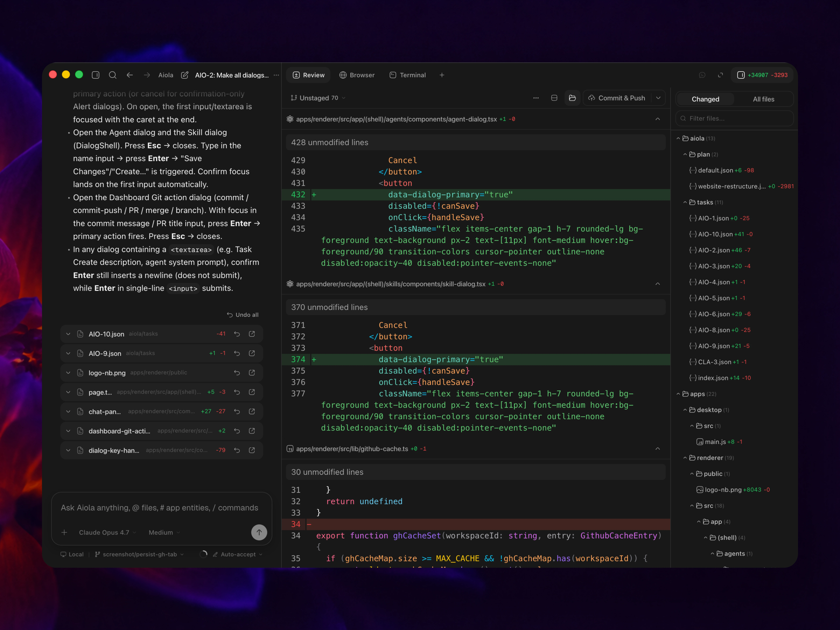Select CLA-3.json in the file tree
Viewport: 840px width, 630px height.
(x=718, y=362)
